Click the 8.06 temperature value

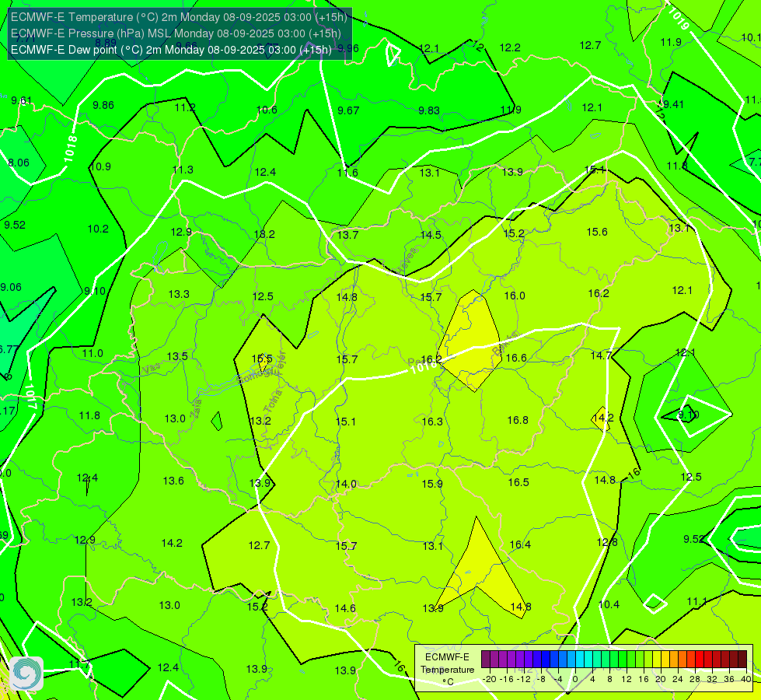[x=19, y=163]
